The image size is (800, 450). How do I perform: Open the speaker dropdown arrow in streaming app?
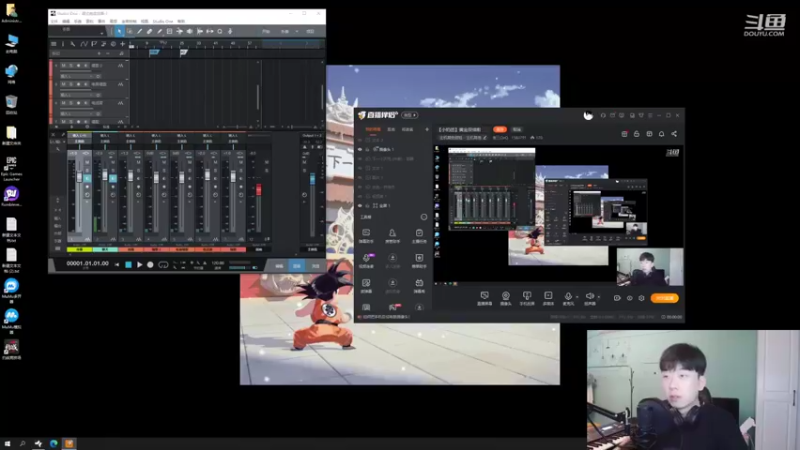[x=598, y=297]
